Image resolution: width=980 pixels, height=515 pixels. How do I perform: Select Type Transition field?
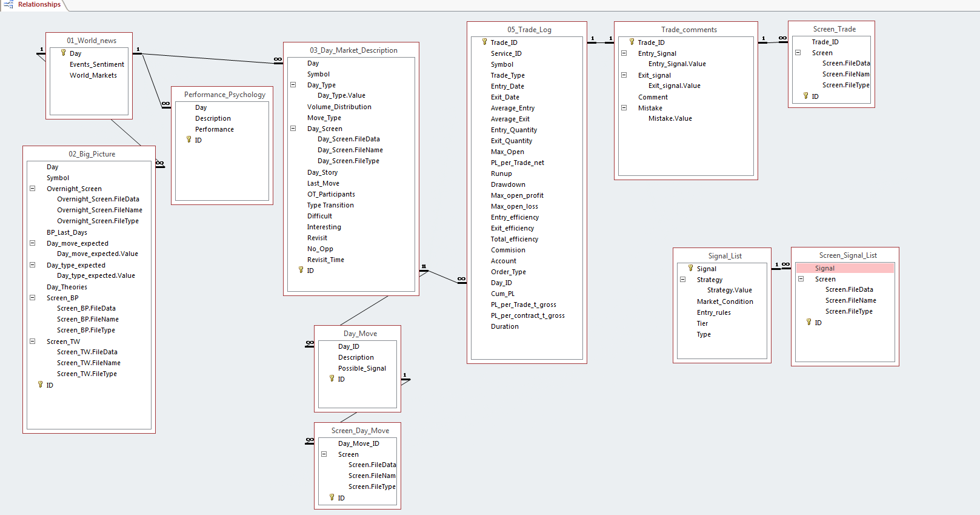click(330, 205)
